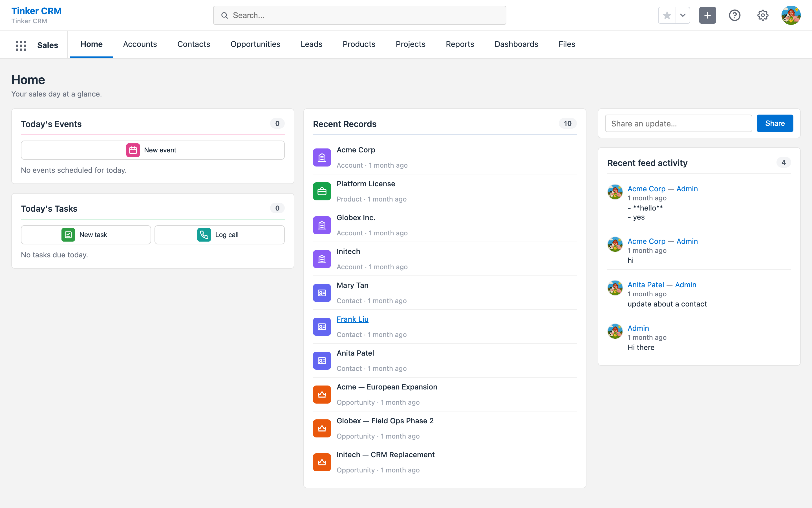Click the Recent feed activity count badge

784,163
